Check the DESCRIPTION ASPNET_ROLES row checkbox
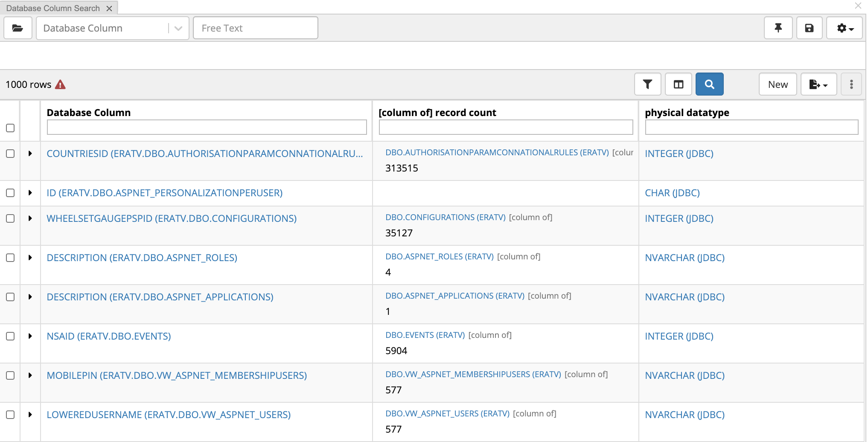 (10, 258)
